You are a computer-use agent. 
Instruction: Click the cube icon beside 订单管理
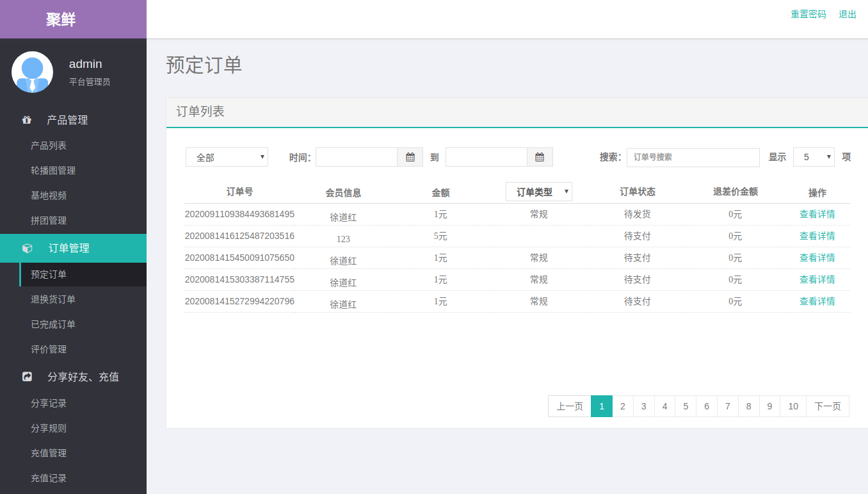tap(27, 248)
